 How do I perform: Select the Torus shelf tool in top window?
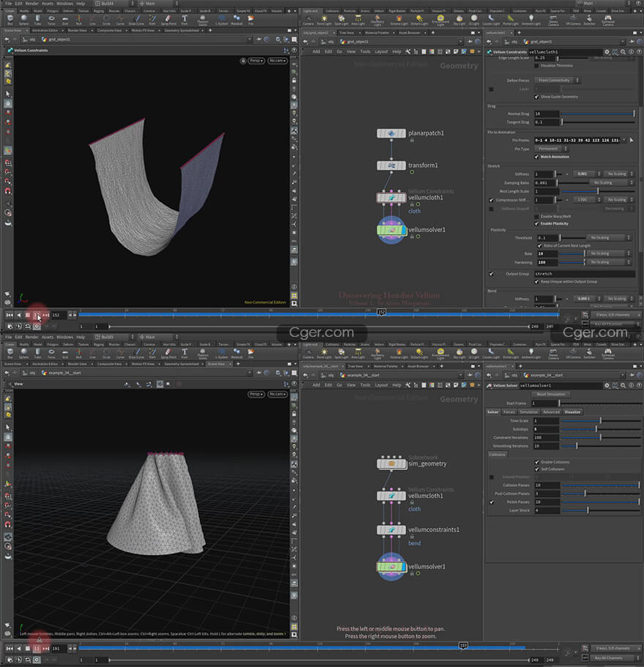click(x=51, y=20)
